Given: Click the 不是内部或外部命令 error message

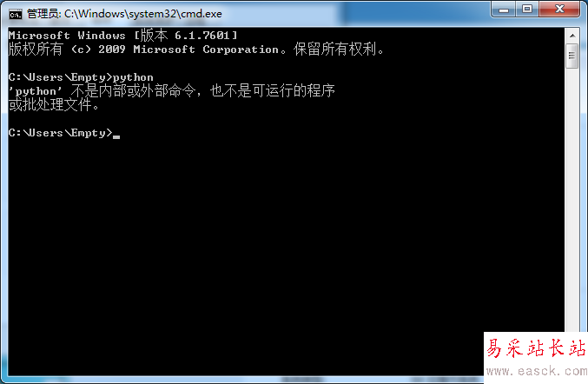Looking at the screenshot, I should click(134, 90).
